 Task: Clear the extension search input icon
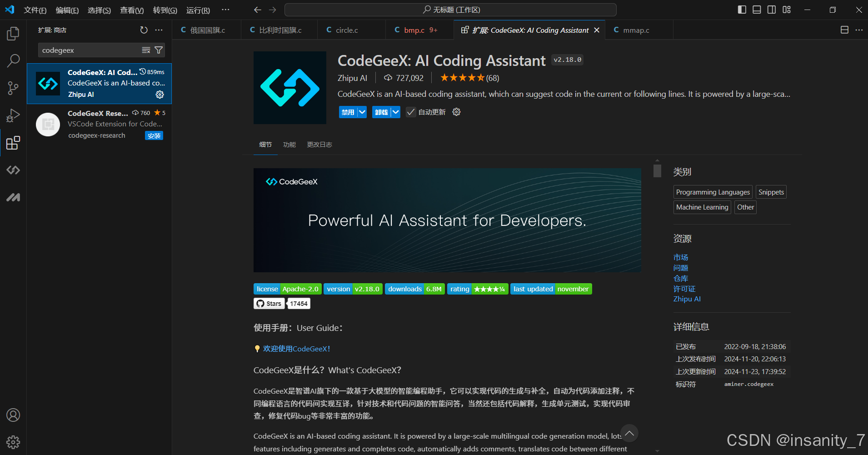click(146, 50)
